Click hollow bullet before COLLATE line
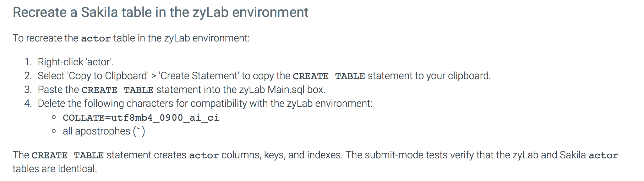644x181 pixels. point(54,118)
